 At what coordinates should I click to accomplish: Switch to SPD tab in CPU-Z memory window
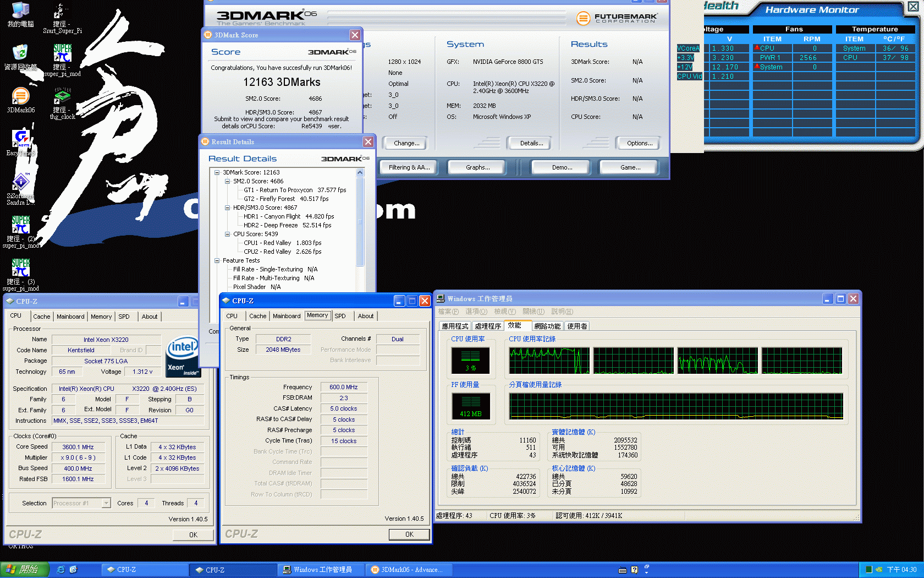coord(340,316)
